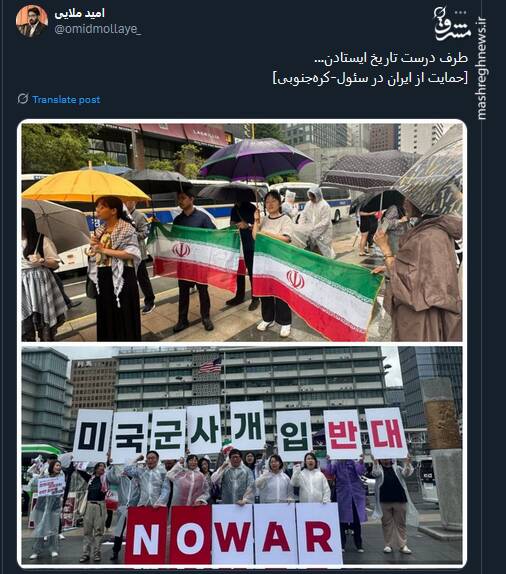Click the Translate post link
This screenshot has height=574, width=506.
pyautogui.click(x=66, y=100)
